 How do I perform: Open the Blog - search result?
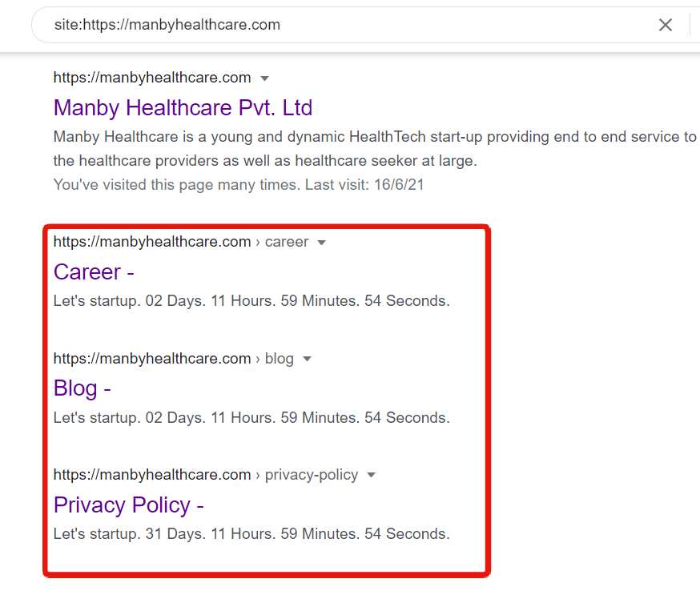(82, 388)
